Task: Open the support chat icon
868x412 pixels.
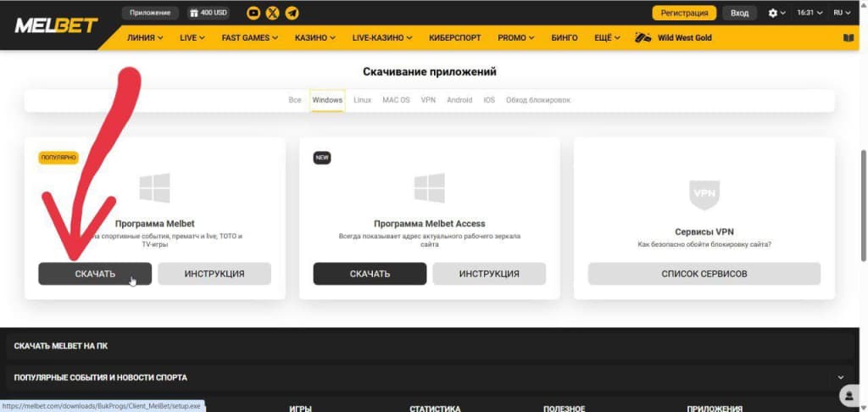Action: [x=849, y=395]
